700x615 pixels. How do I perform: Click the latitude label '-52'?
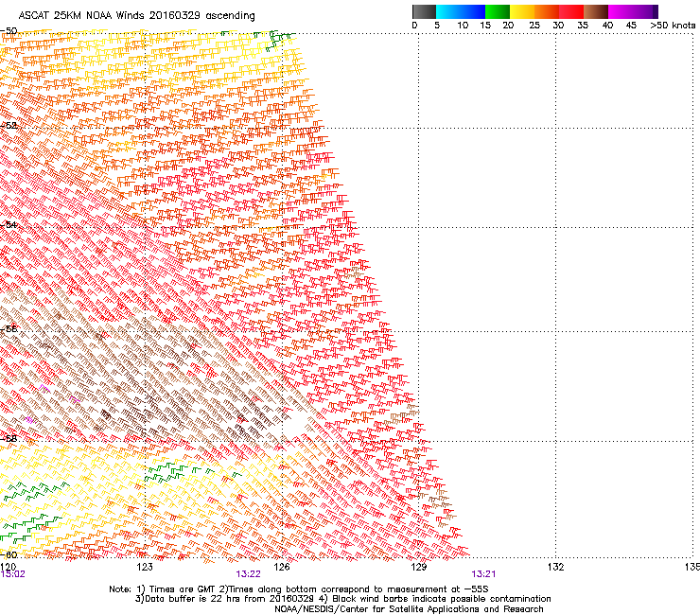coord(9,126)
